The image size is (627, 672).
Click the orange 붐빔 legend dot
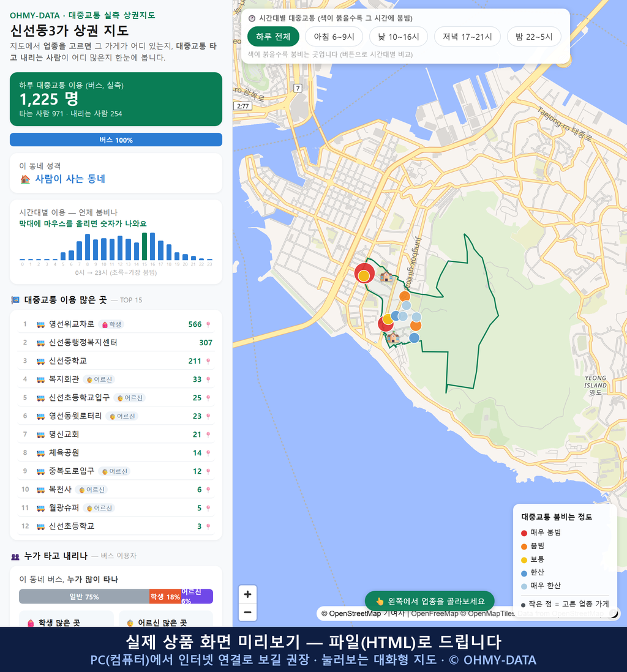pos(524,547)
